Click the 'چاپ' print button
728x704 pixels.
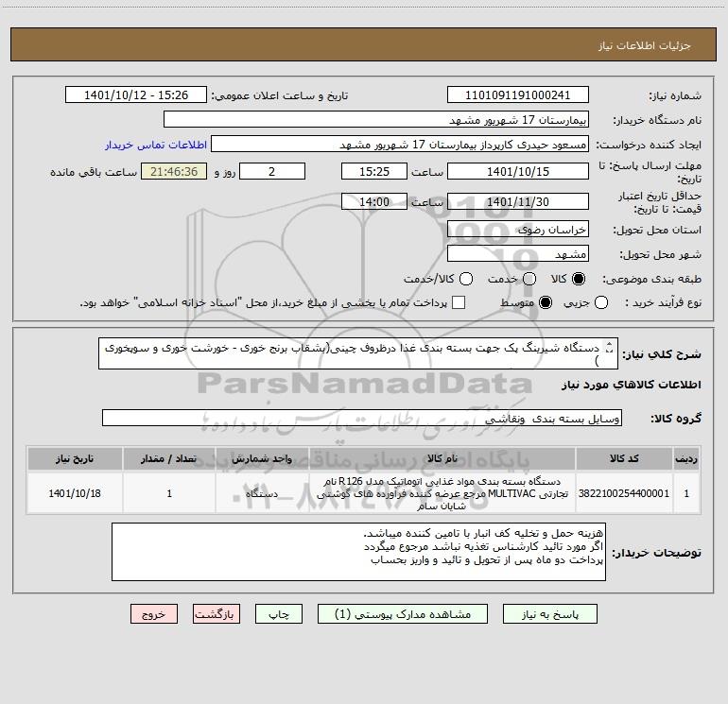pyautogui.click(x=279, y=614)
